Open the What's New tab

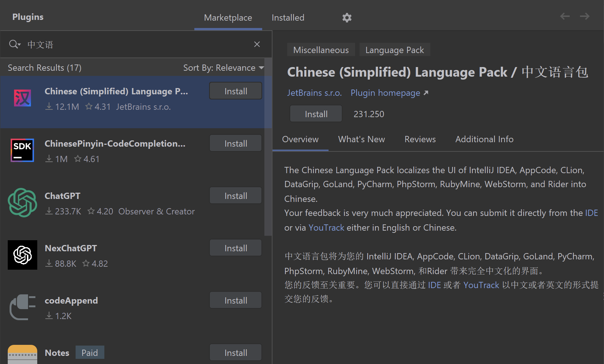[361, 139]
